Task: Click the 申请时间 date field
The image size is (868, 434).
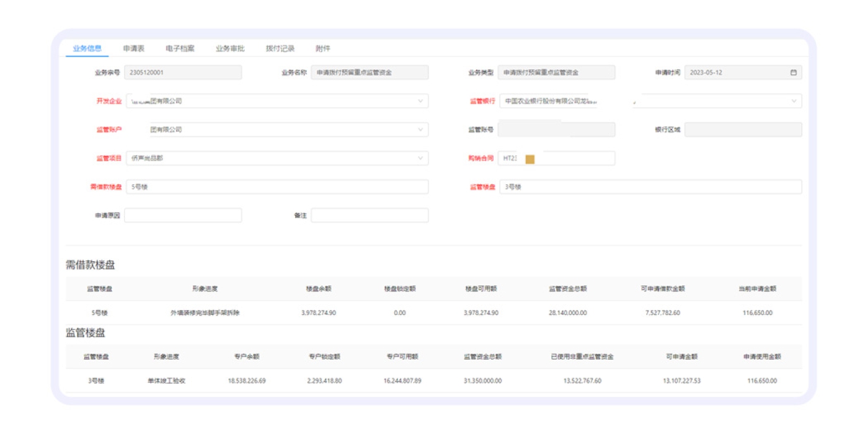Action: tap(743, 73)
